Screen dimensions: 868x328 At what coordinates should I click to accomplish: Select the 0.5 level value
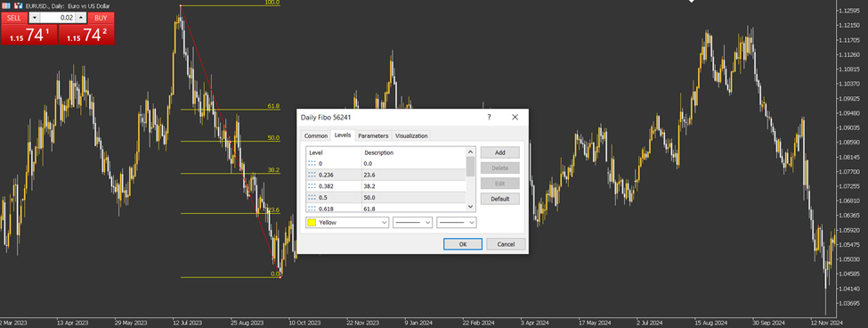click(x=323, y=197)
